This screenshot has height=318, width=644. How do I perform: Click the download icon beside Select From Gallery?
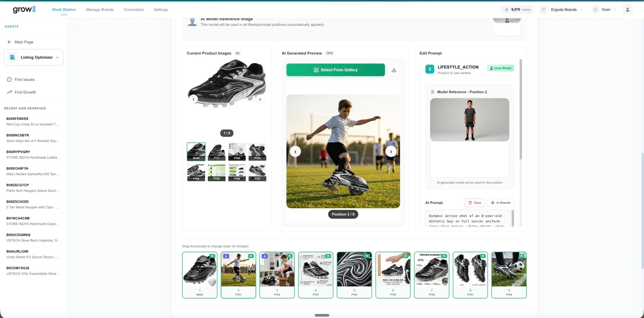click(x=394, y=70)
